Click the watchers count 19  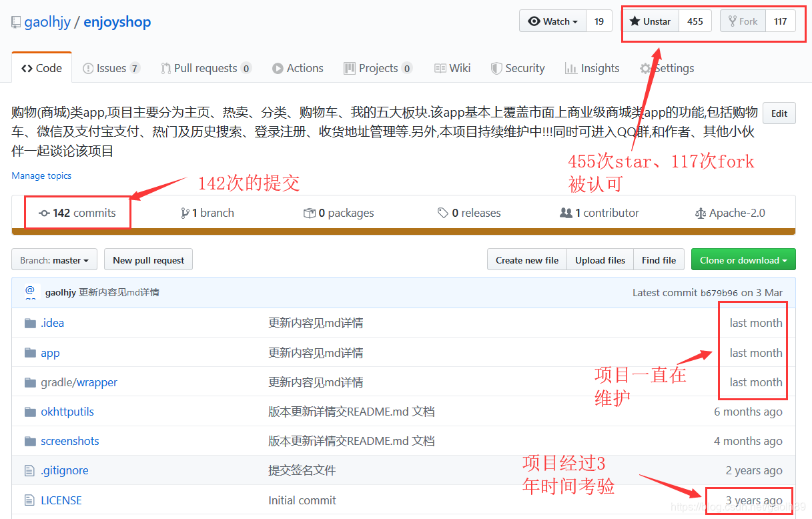599,21
